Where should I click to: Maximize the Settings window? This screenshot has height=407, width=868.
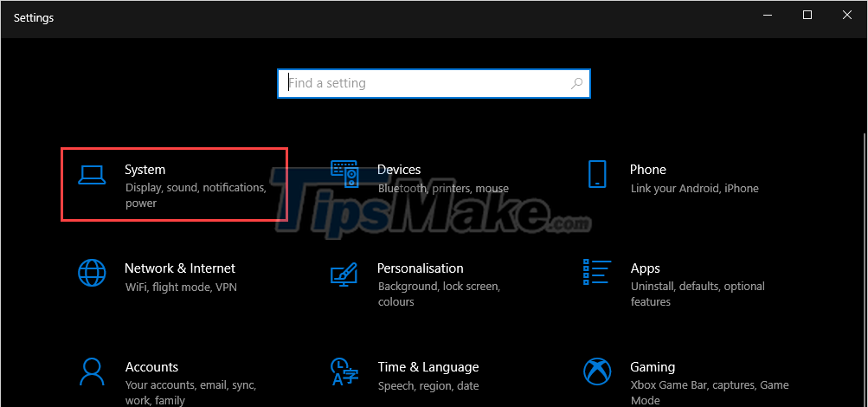[x=807, y=16]
